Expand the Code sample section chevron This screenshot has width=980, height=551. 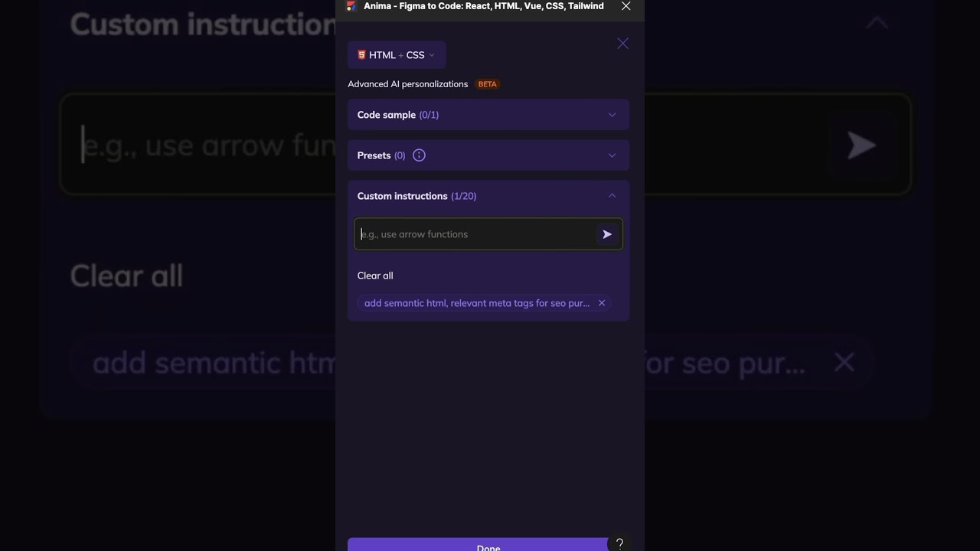[612, 115]
